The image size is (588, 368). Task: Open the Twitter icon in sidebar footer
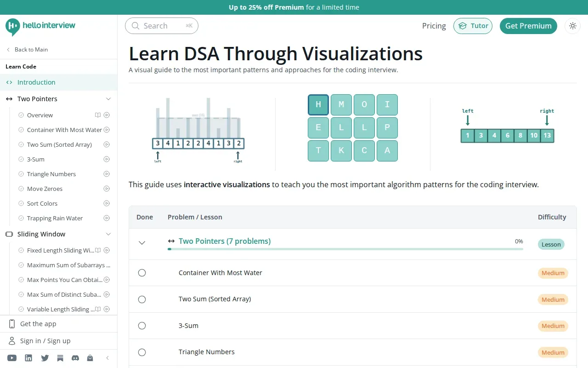click(x=45, y=358)
